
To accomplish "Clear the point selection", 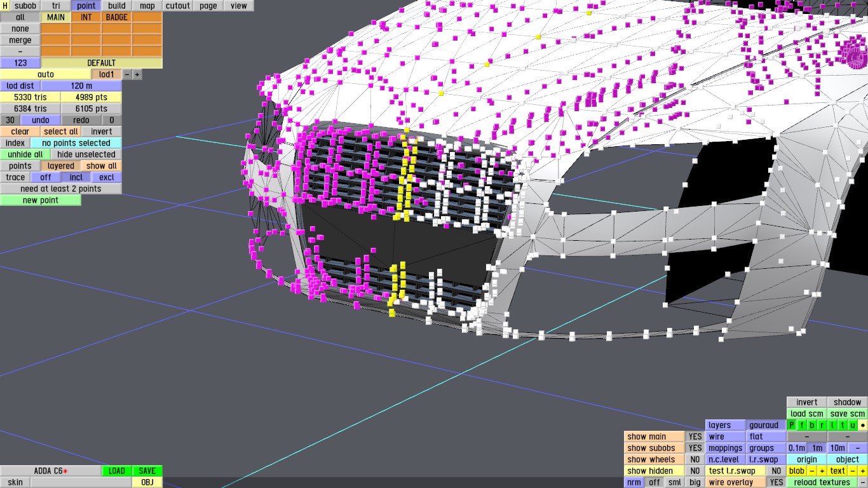I will pos(20,132).
